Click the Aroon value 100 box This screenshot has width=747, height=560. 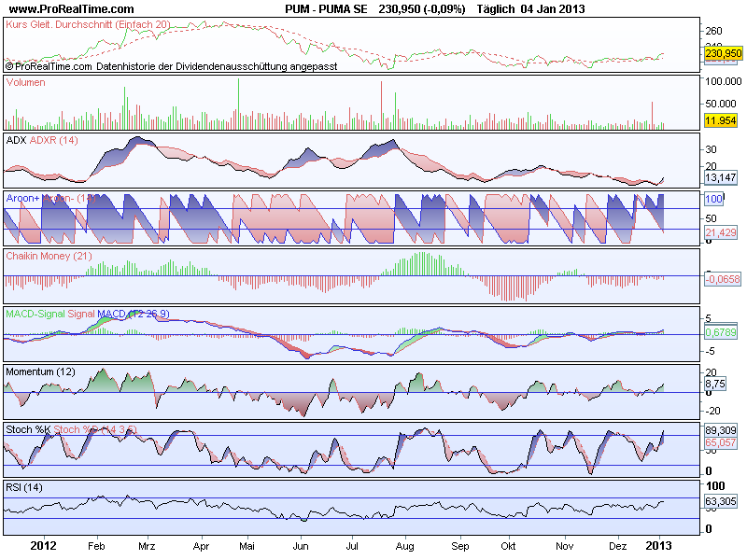(x=713, y=199)
